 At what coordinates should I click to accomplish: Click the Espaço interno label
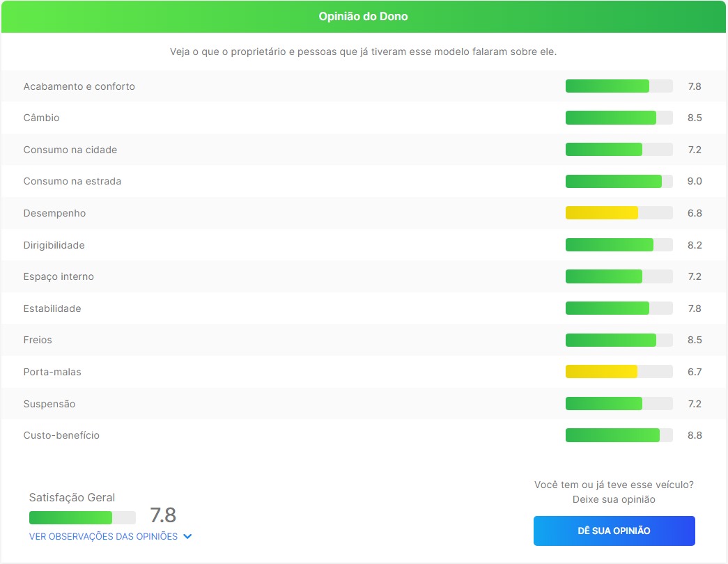coord(59,276)
